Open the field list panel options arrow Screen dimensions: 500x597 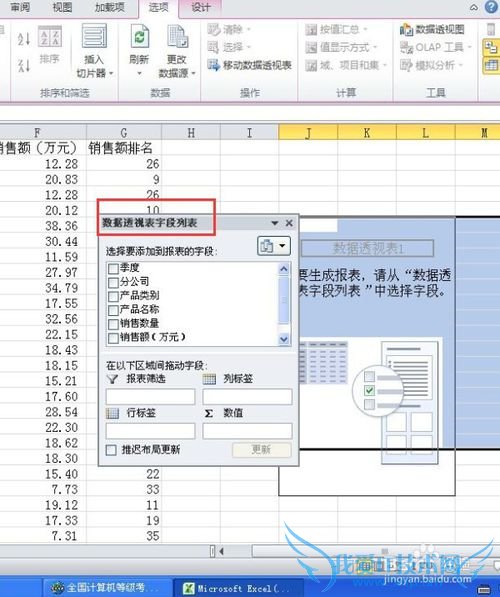click(x=275, y=223)
